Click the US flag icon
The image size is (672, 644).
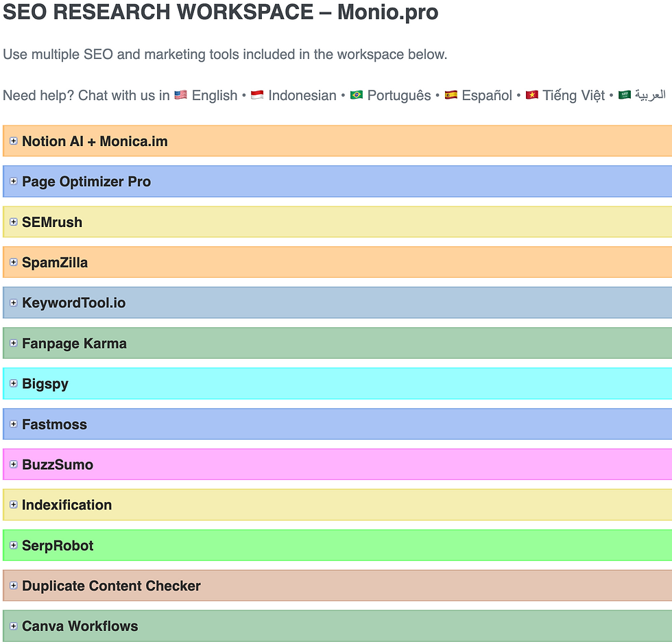[181, 95]
